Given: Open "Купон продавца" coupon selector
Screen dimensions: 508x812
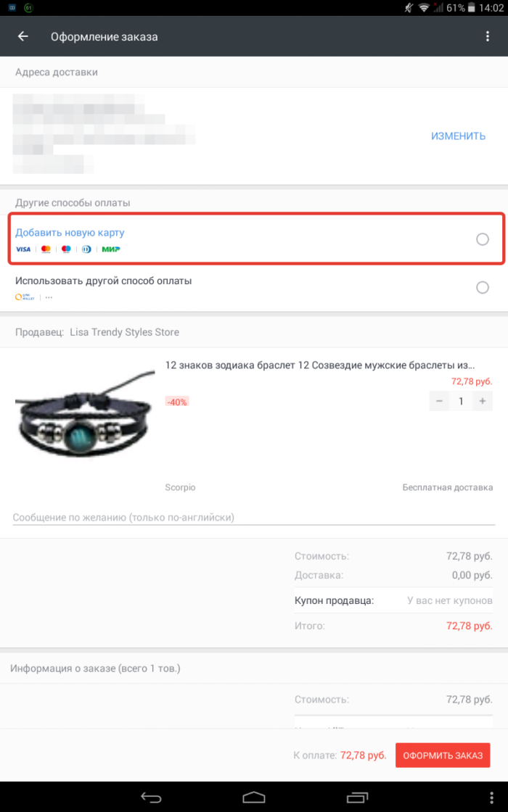Looking at the screenshot, I should point(450,601).
